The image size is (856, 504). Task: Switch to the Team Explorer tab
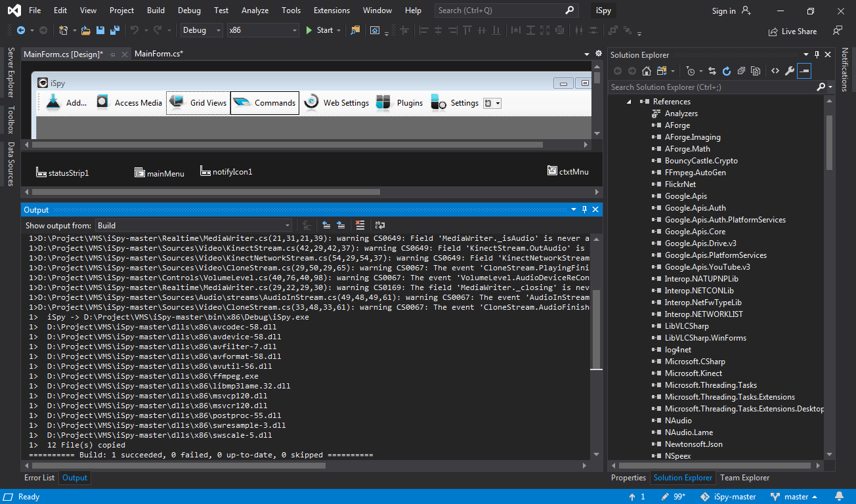(744, 477)
